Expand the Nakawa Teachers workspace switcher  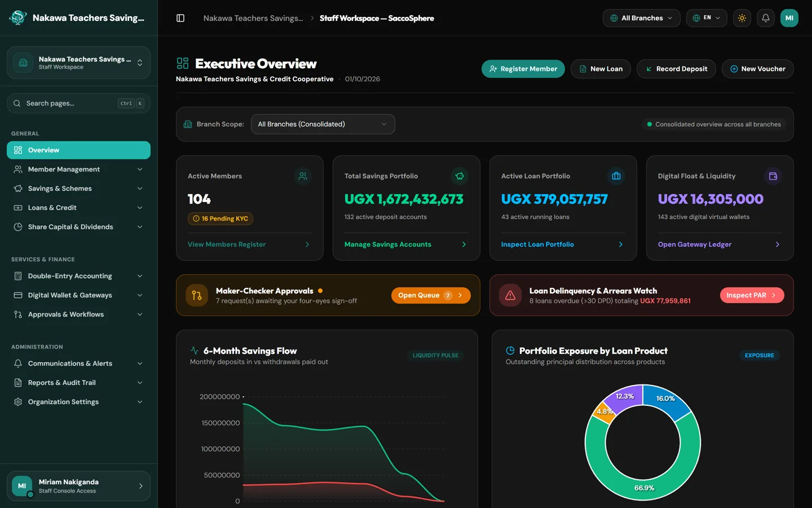coord(78,63)
